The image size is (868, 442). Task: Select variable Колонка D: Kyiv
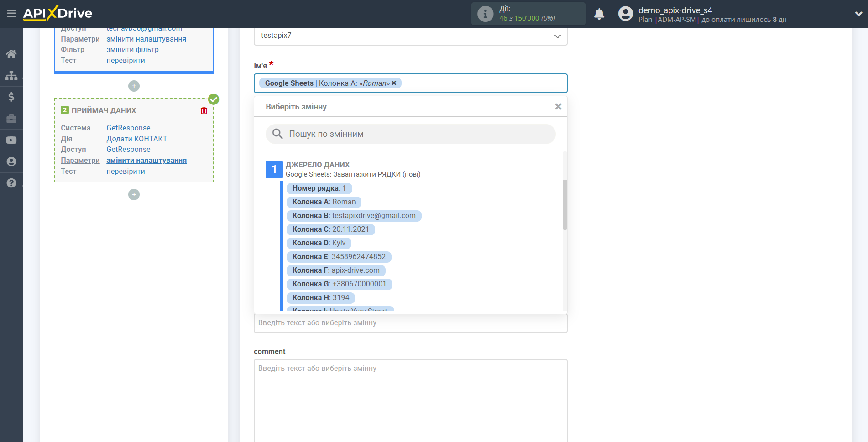point(319,243)
